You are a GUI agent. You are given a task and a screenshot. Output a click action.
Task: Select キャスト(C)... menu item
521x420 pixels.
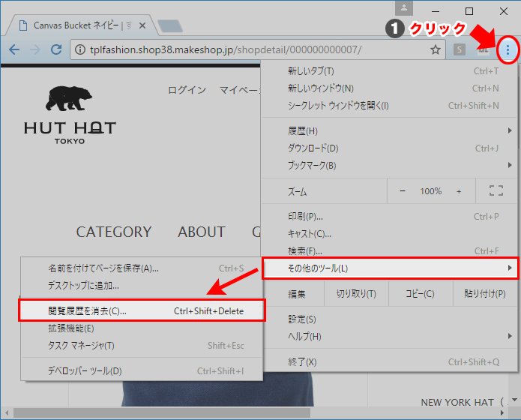tap(389, 234)
